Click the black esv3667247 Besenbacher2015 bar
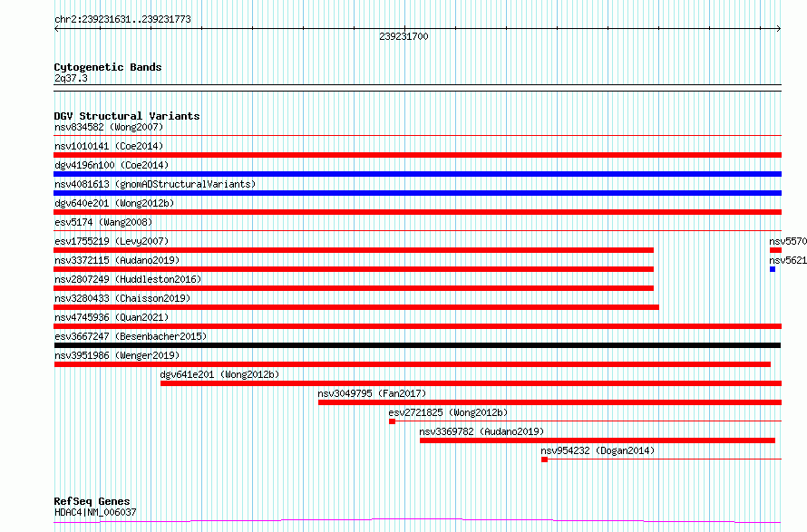 pyautogui.click(x=417, y=345)
